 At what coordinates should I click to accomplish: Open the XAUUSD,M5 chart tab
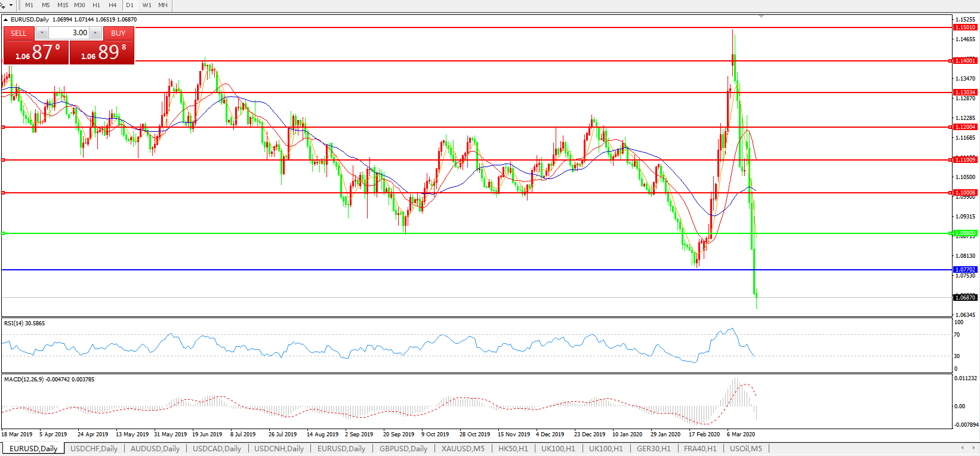click(x=463, y=448)
